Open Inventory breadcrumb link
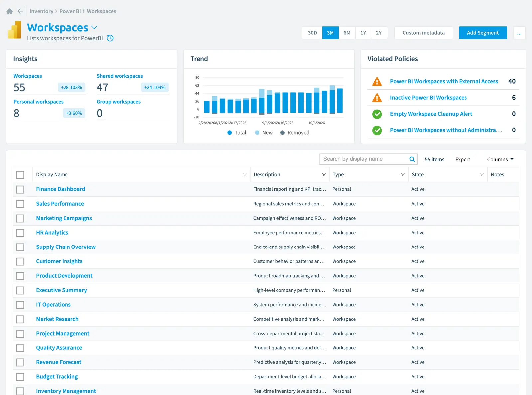This screenshot has height=395, width=532. click(41, 11)
